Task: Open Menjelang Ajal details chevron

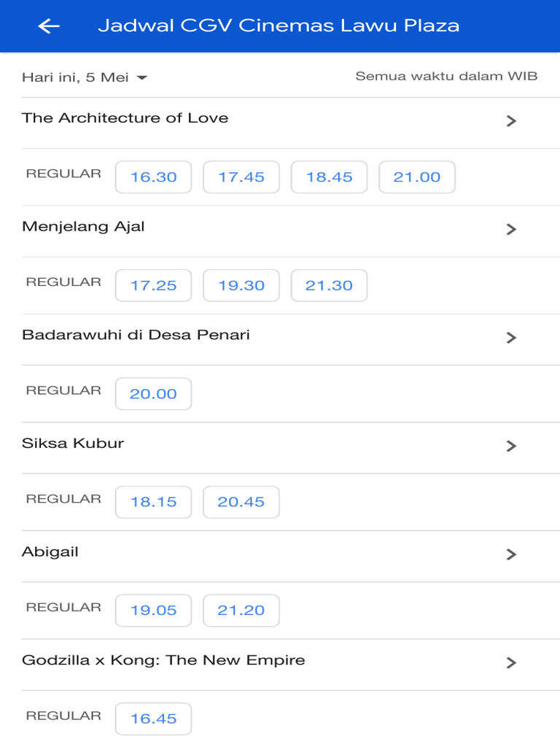Action: pos(511,229)
